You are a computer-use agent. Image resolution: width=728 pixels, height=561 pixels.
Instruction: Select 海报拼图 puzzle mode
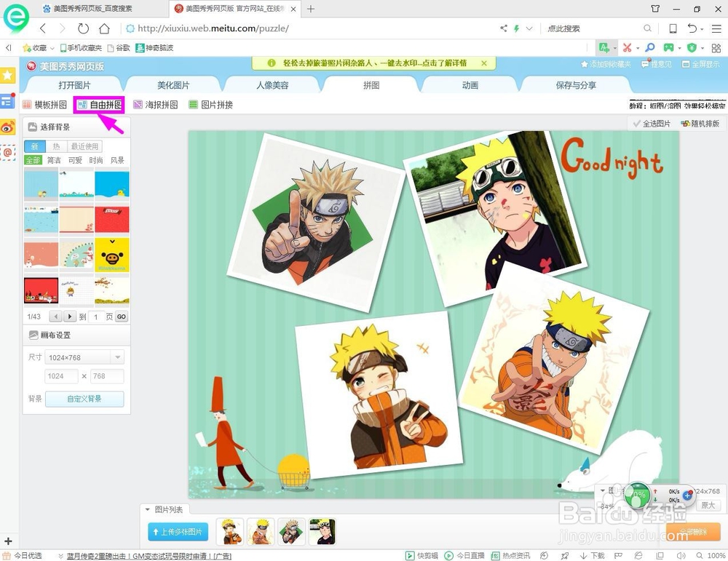point(156,105)
